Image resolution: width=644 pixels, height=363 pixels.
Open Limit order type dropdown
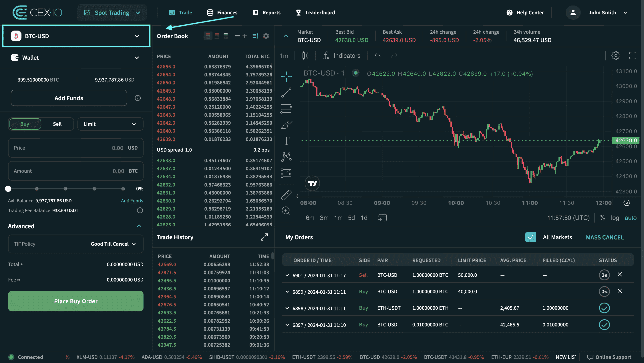point(110,124)
